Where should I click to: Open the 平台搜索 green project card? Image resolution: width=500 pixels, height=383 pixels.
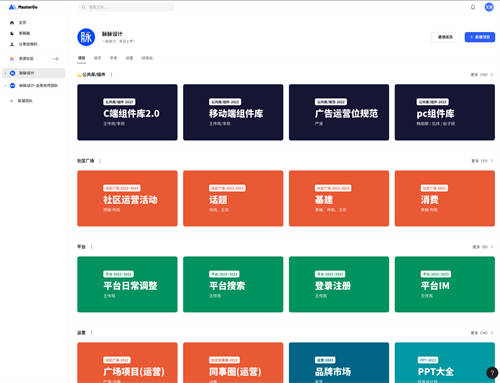click(x=233, y=284)
